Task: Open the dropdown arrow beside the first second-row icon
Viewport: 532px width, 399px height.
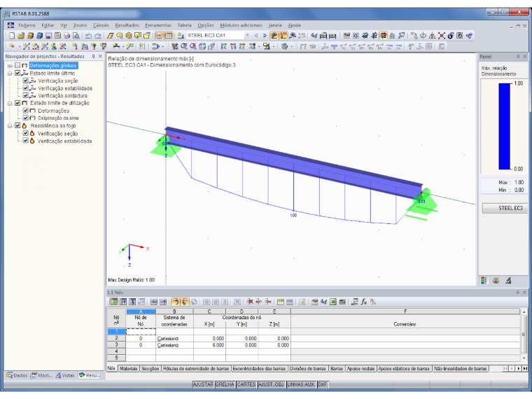Action: point(20,47)
